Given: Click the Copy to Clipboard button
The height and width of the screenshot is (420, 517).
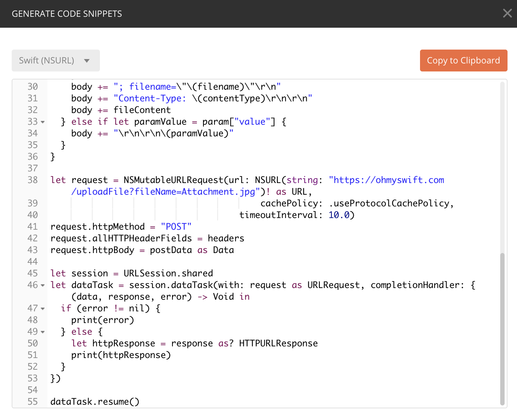Looking at the screenshot, I should 463,61.
